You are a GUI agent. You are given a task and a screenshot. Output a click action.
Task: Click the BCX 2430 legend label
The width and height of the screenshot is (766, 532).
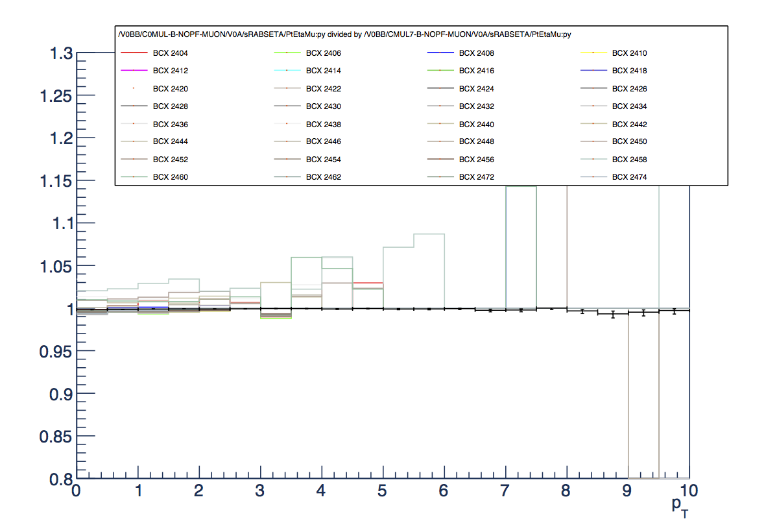click(324, 106)
